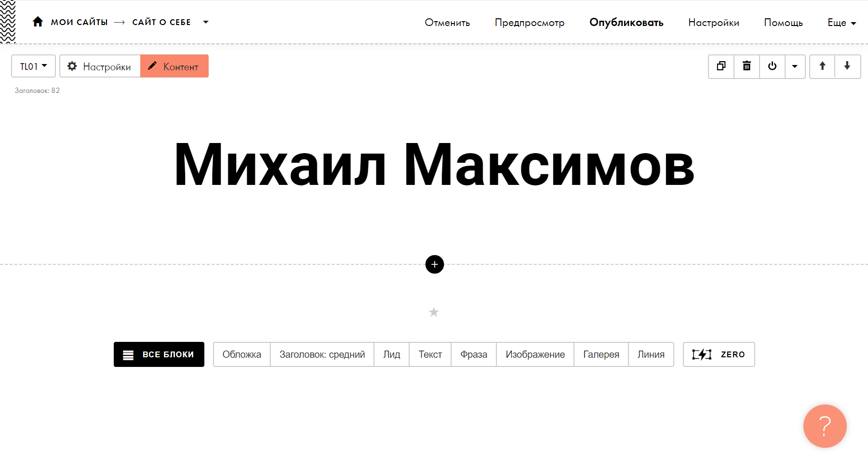This screenshot has width=868, height=469.
Task: Move the block down with the arrow
Action: (847, 66)
